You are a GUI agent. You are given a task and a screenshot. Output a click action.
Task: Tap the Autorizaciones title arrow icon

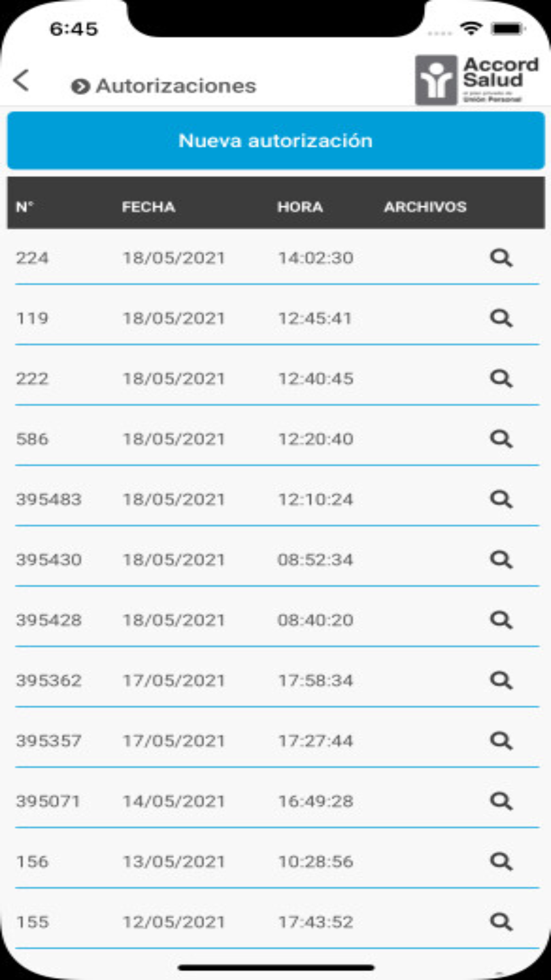pyautogui.click(x=80, y=87)
